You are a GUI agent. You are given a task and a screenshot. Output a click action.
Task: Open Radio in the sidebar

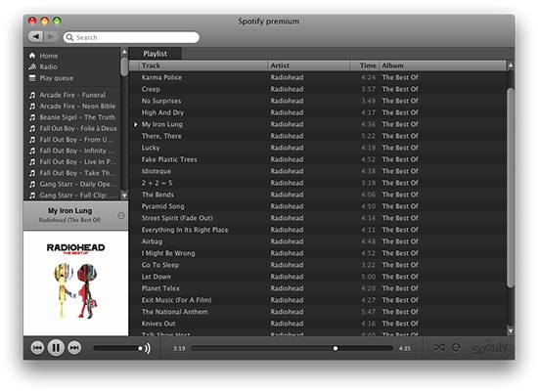(48, 66)
